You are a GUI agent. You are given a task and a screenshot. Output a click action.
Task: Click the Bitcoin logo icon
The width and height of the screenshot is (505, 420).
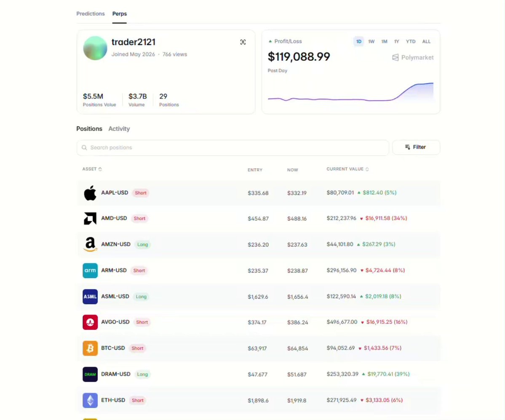click(x=90, y=348)
